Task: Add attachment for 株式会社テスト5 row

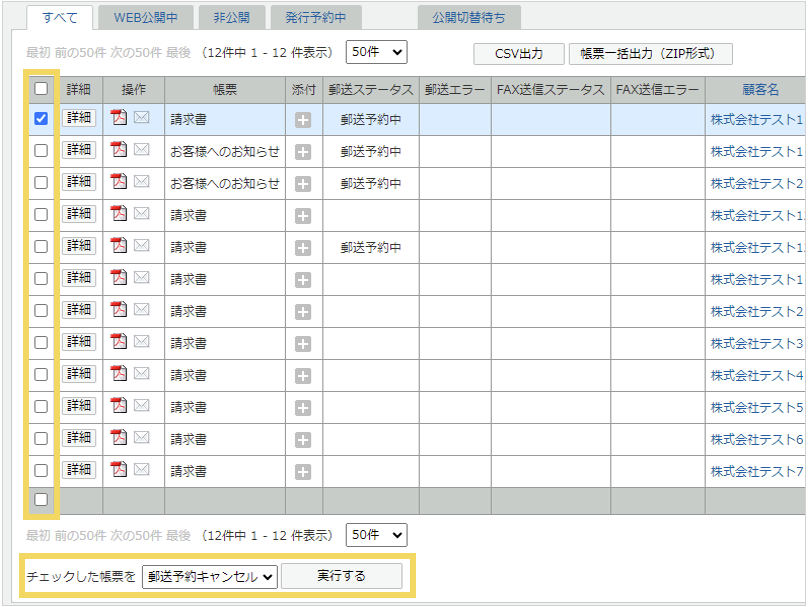Action: point(303,408)
